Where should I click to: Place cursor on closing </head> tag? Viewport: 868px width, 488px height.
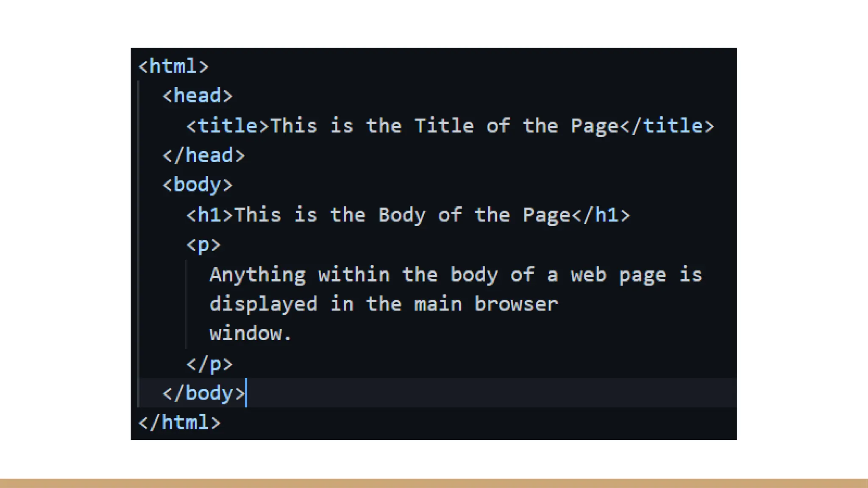click(x=204, y=155)
